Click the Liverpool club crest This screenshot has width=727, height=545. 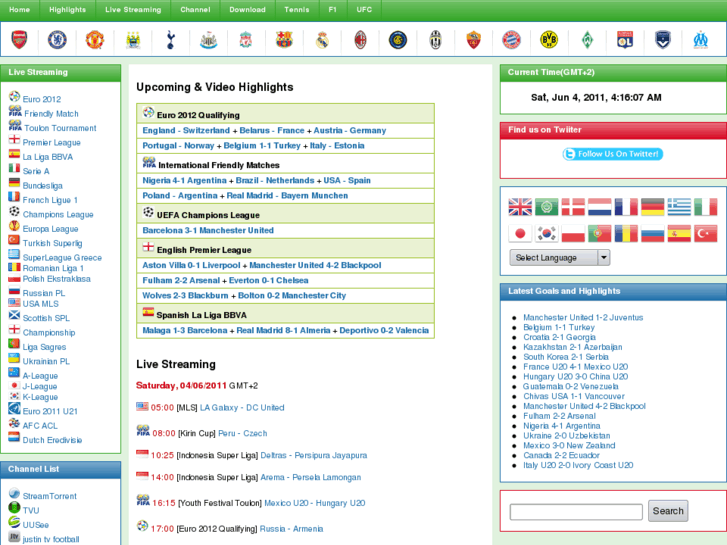[x=246, y=40]
